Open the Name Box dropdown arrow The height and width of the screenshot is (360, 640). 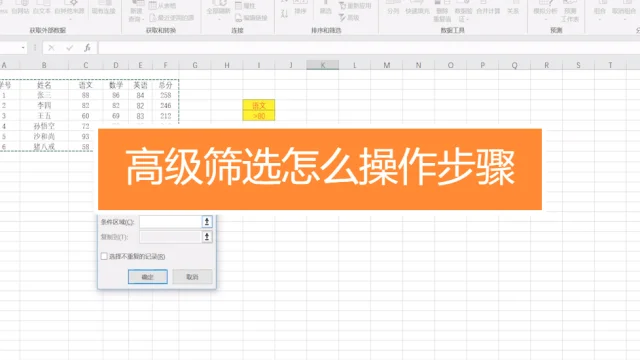point(23,48)
